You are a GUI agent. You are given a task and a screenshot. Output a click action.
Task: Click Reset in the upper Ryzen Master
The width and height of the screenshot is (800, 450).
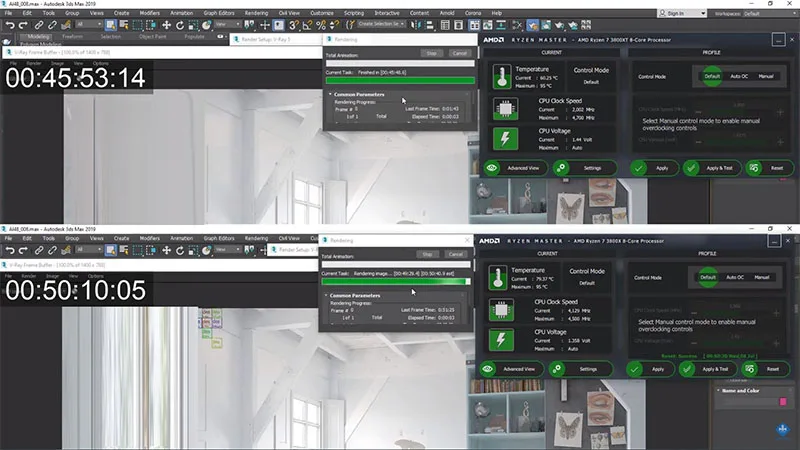[770, 168]
